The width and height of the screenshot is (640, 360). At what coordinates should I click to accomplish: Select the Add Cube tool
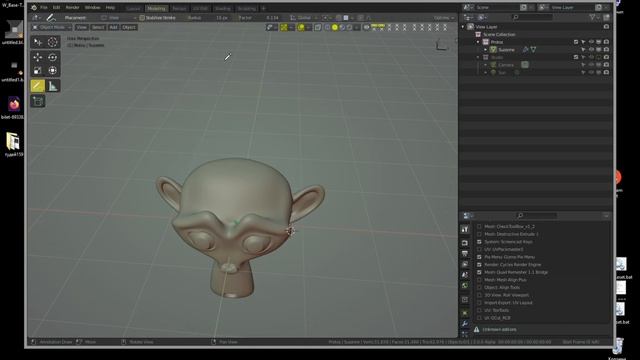coord(38,101)
